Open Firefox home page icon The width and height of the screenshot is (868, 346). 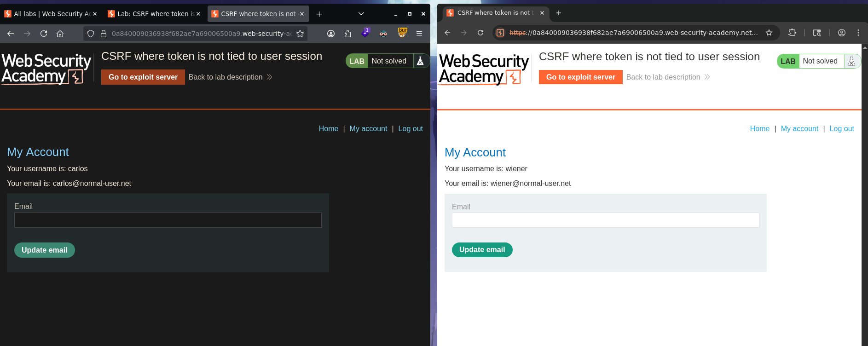[60, 34]
